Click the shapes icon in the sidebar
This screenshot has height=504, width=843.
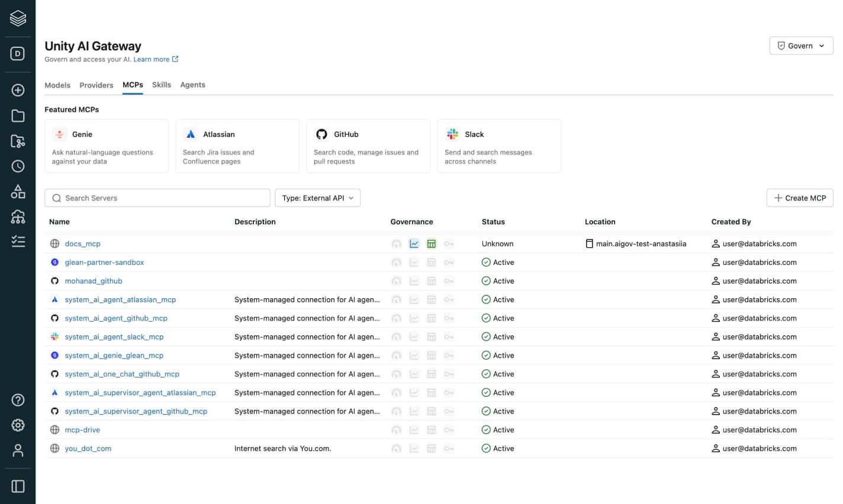(18, 192)
